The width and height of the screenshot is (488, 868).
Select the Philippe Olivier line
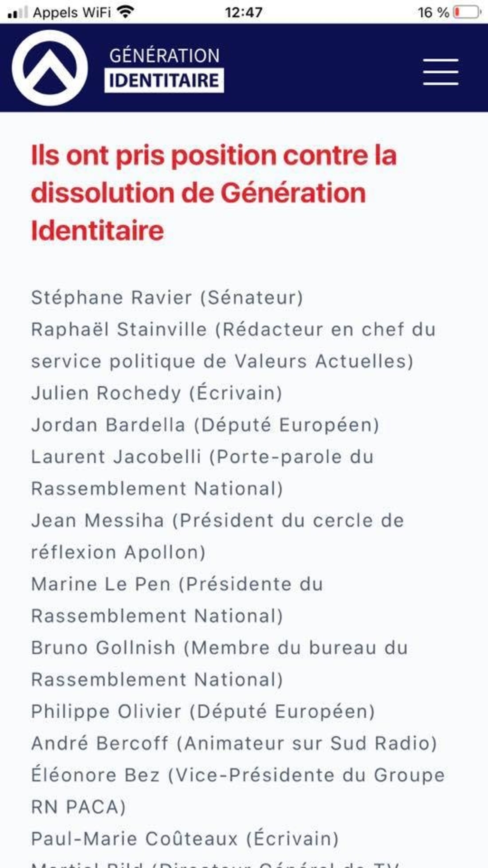coord(203,711)
